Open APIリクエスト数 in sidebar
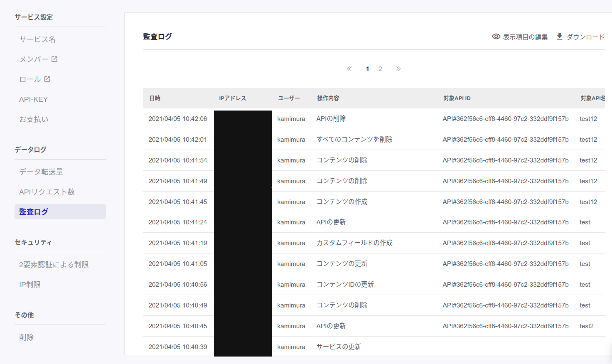612x364 pixels. point(47,192)
